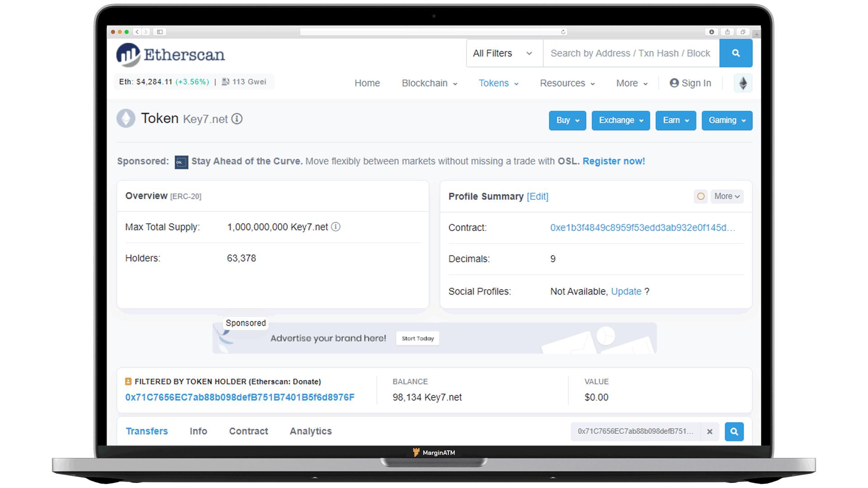Viewport: 868px width, 488px height.
Task: Open the token holder address link
Action: (x=240, y=397)
